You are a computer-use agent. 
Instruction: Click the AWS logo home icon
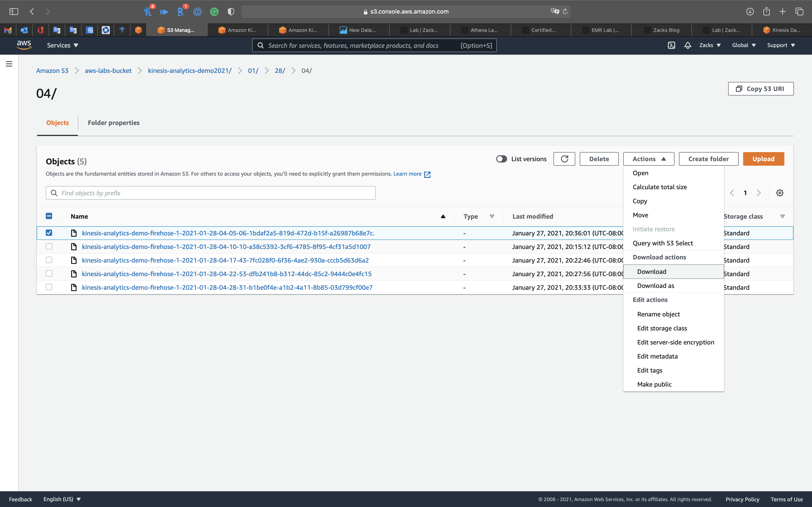coord(24,45)
